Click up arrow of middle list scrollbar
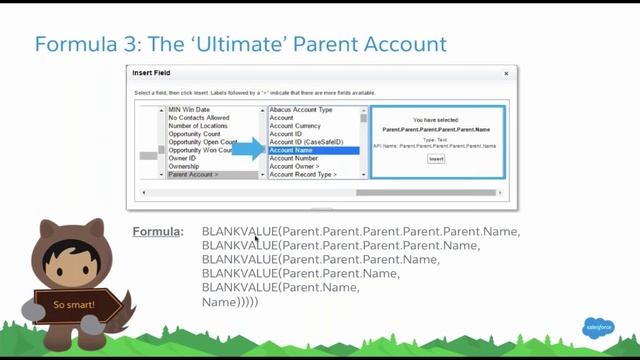Image resolution: width=640 pixels, height=360 pixels. 262,110
